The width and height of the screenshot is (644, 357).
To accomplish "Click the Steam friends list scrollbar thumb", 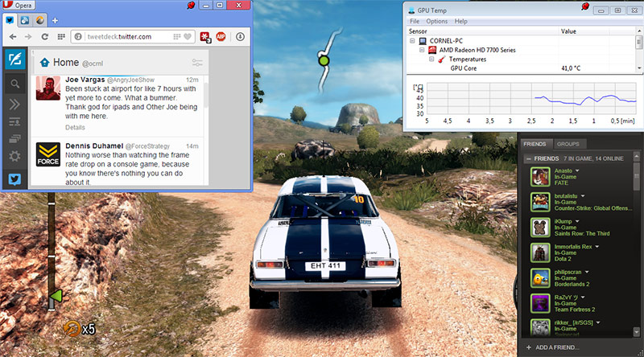I will tap(637, 176).
